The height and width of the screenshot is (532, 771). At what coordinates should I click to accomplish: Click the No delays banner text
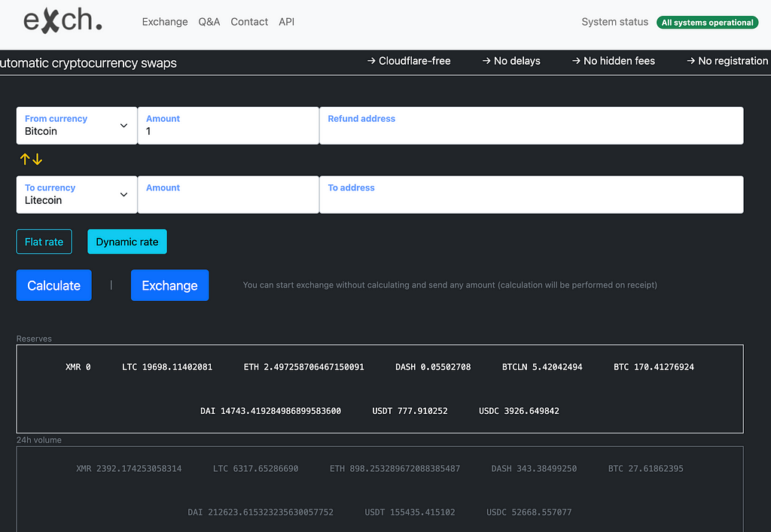[x=511, y=61]
